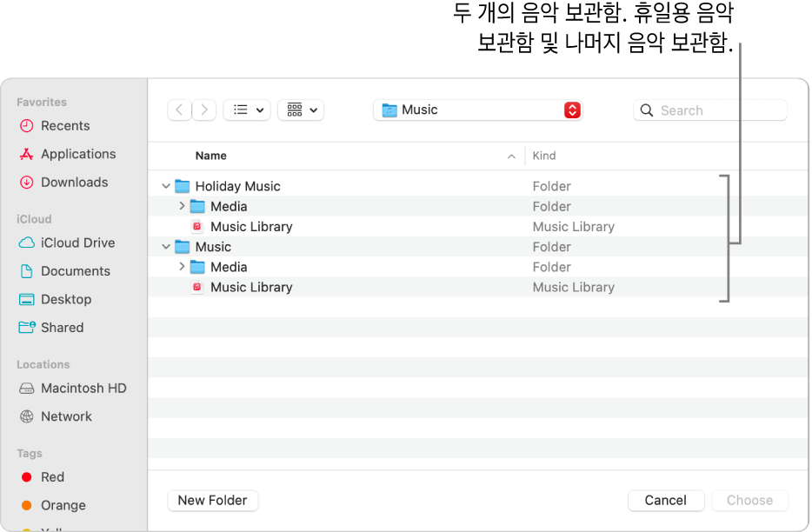Click the Music Library file icon under the Music folder
This screenshot has height=532, width=812.
[x=196, y=287]
